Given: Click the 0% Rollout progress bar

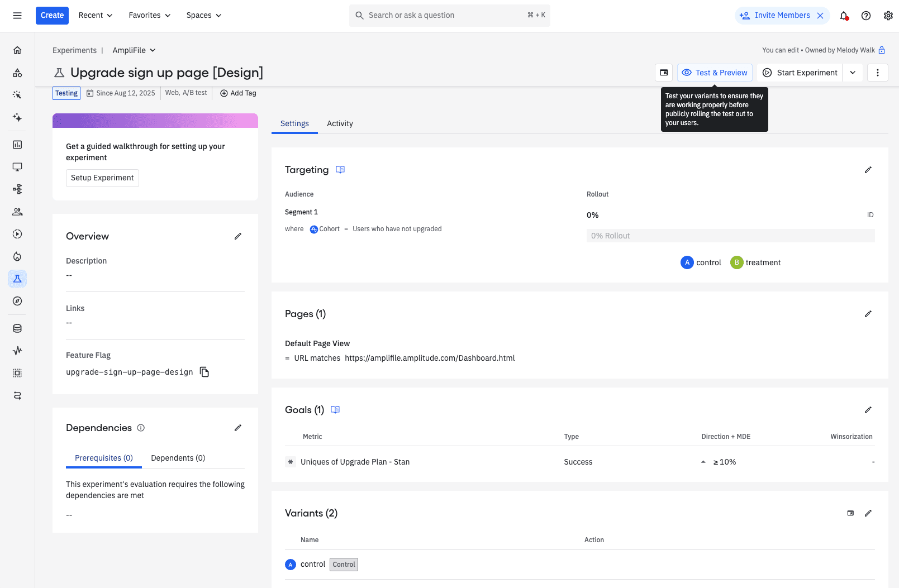Looking at the screenshot, I should pos(730,236).
